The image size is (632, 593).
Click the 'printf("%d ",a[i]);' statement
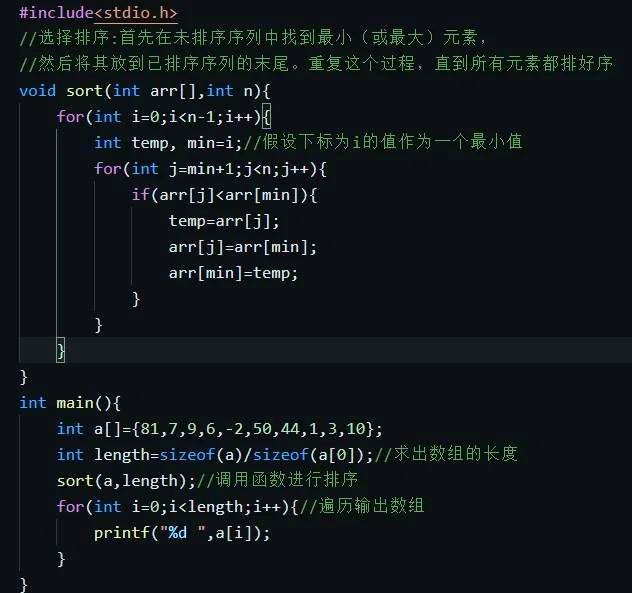pyautogui.click(x=182, y=533)
